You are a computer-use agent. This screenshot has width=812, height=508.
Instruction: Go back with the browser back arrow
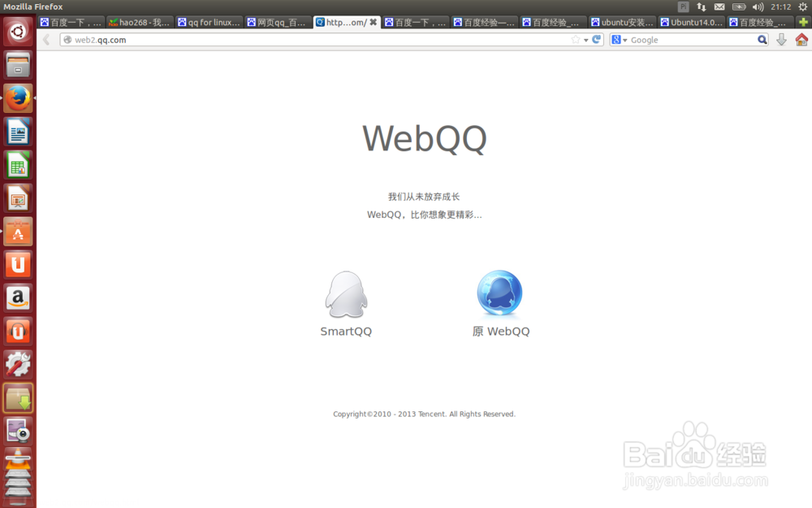click(x=46, y=40)
